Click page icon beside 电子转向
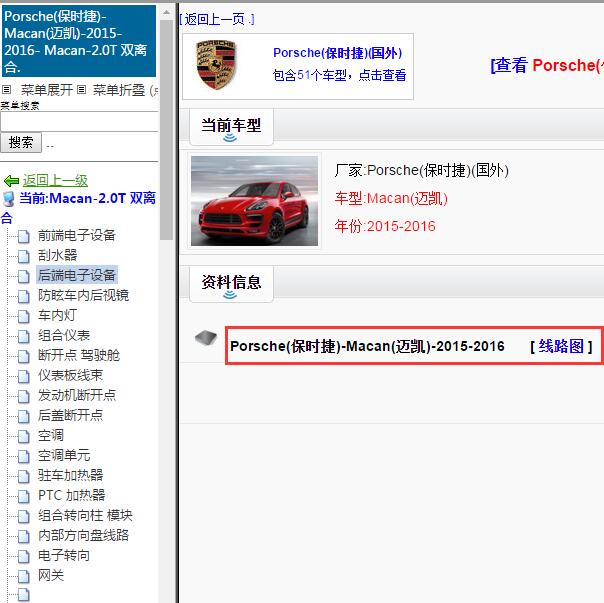The width and height of the screenshot is (604, 603). (23, 556)
